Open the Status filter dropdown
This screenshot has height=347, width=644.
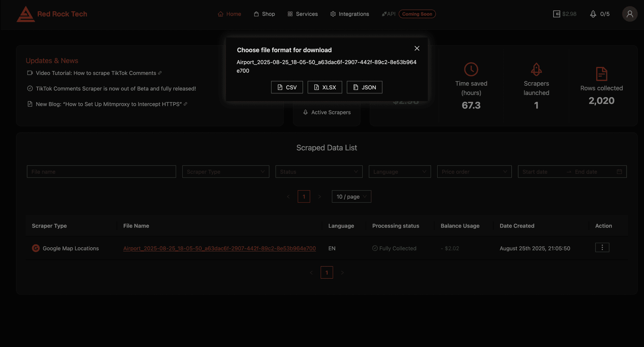[x=319, y=172]
